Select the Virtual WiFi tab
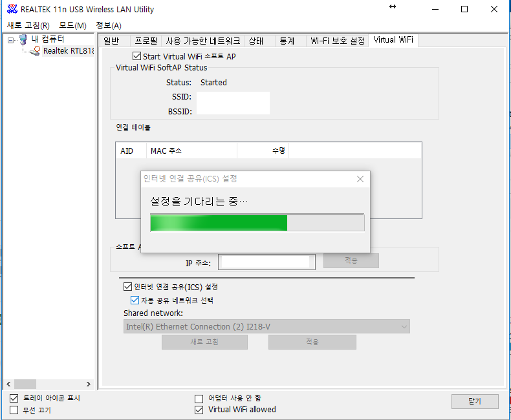511x420 pixels. tap(393, 40)
